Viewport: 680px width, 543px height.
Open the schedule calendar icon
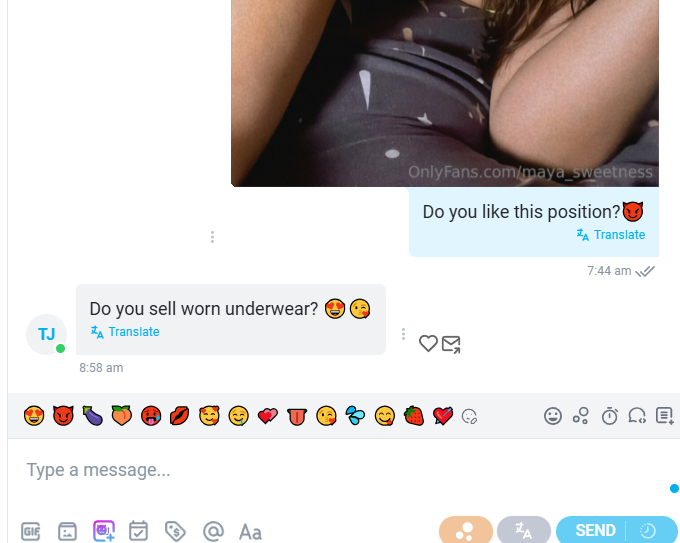coord(138,531)
